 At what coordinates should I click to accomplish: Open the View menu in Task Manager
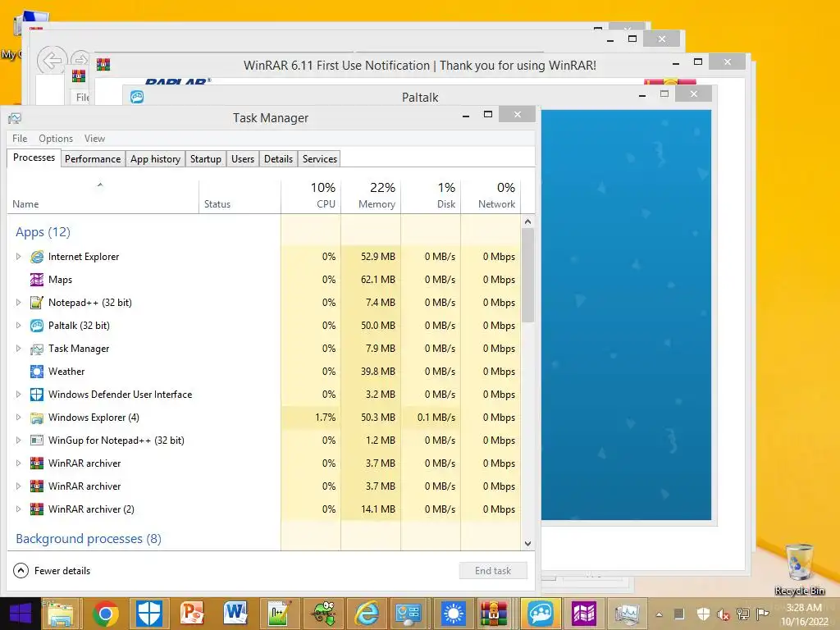[94, 138]
